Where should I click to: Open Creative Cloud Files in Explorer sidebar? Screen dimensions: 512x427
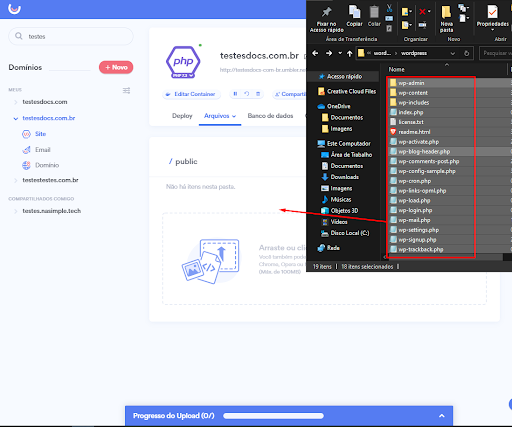tap(347, 91)
